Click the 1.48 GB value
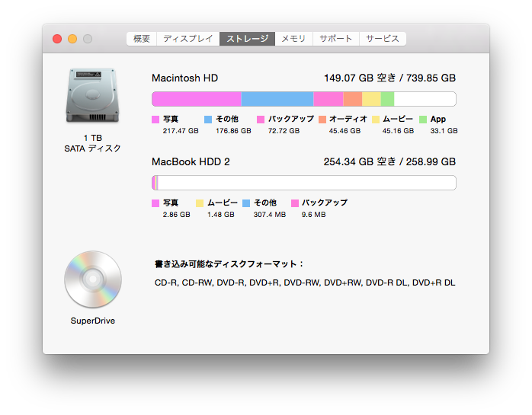The width and height of the screenshot is (532, 415). (221, 215)
